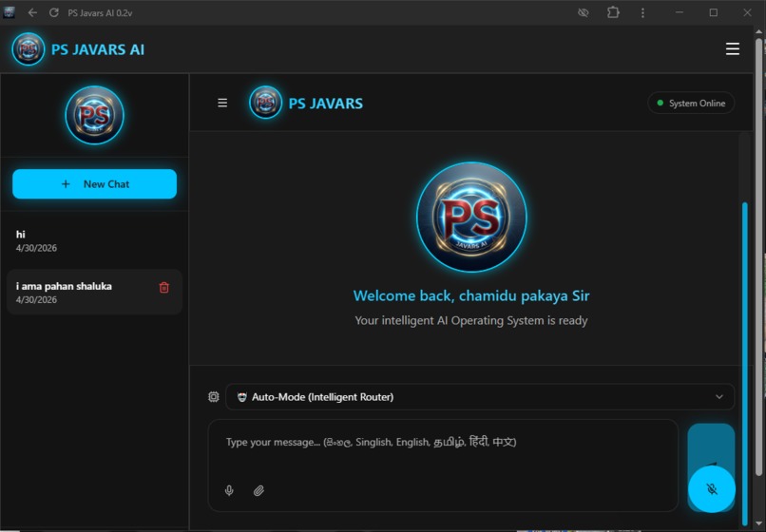Screen dimensions: 766x532
Task: Click the microphone icon in message box
Action: coord(229,490)
